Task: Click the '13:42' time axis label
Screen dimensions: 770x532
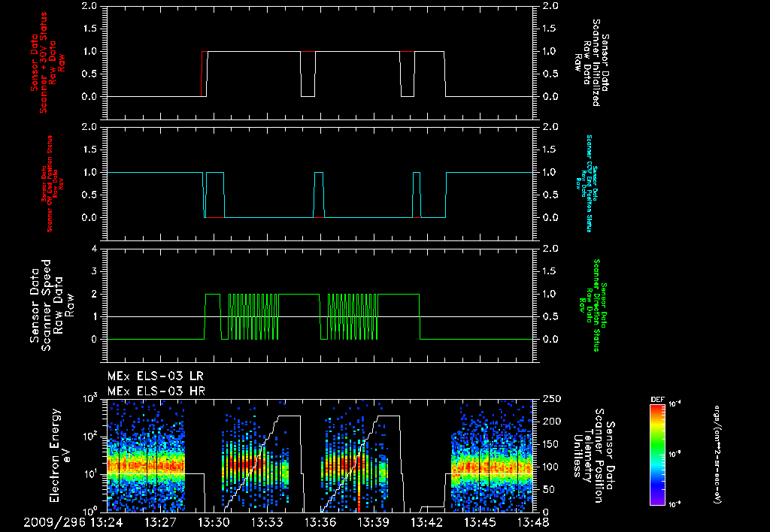Action: coord(427,523)
